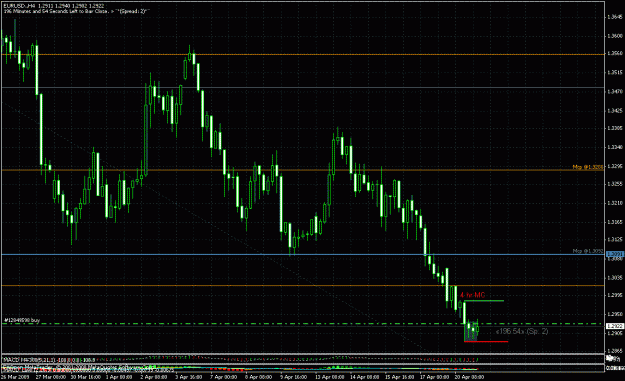Click the orange horizontal line just above 1.2995
This screenshot has width=625, height=381.
[303, 285]
